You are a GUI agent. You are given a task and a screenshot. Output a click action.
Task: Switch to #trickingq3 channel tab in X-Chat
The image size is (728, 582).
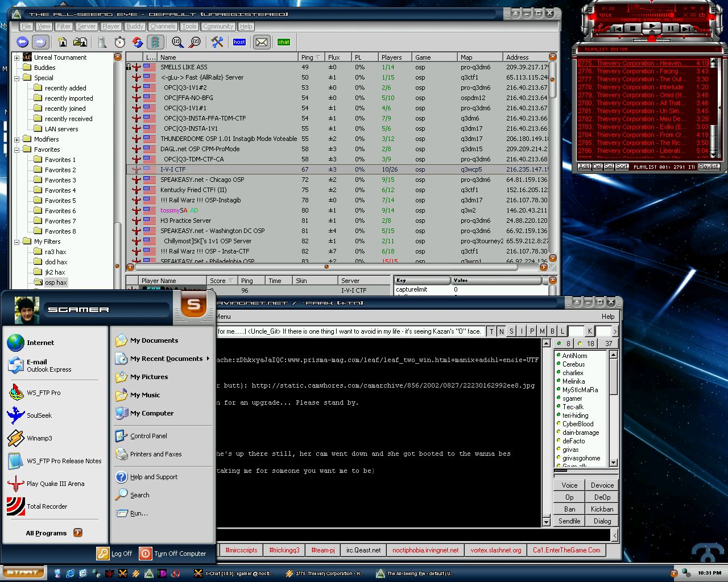pyautogui.click(x=284, y=550)
